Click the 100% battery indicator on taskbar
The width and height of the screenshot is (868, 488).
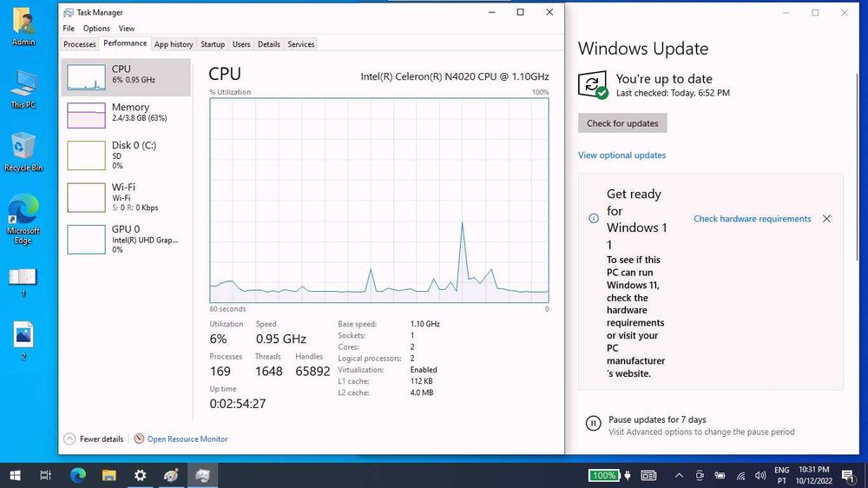[603, 475]
